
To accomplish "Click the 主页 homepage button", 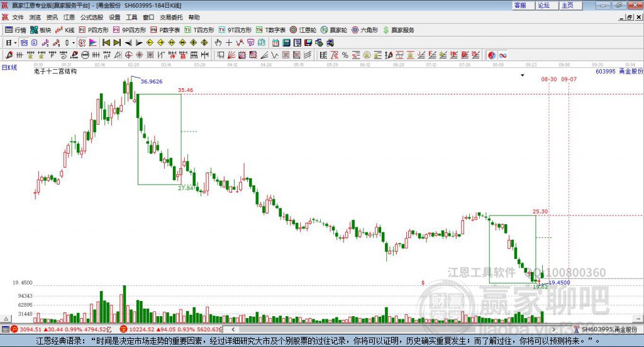I will pos(570,5).
